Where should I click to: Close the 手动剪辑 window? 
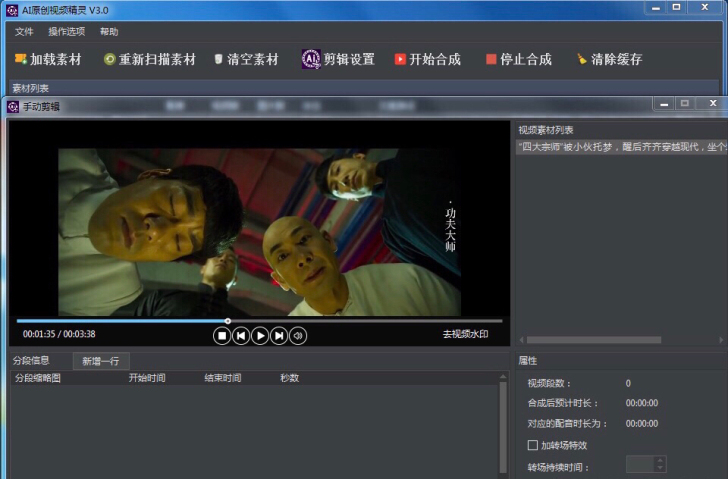pos(713,103)
